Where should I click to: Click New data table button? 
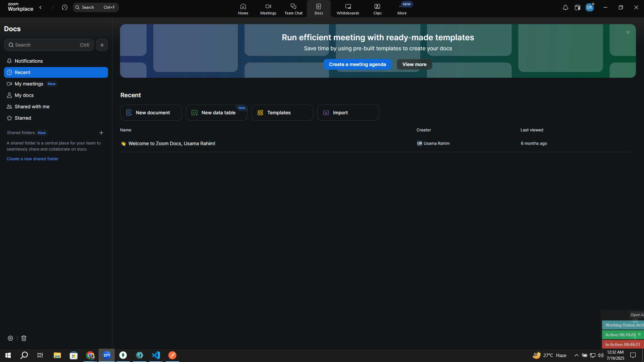click(x=217, y=113)
